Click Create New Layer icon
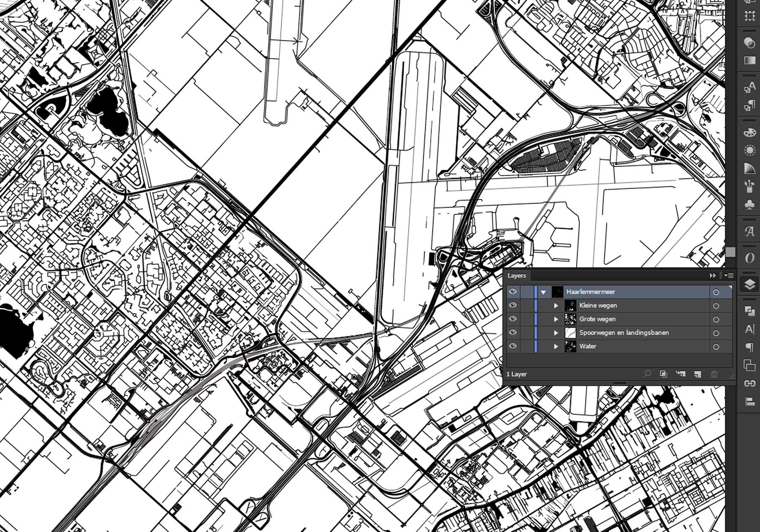This screenshot has height=532, width=760. pyautogui.click(x=697, y=374)
